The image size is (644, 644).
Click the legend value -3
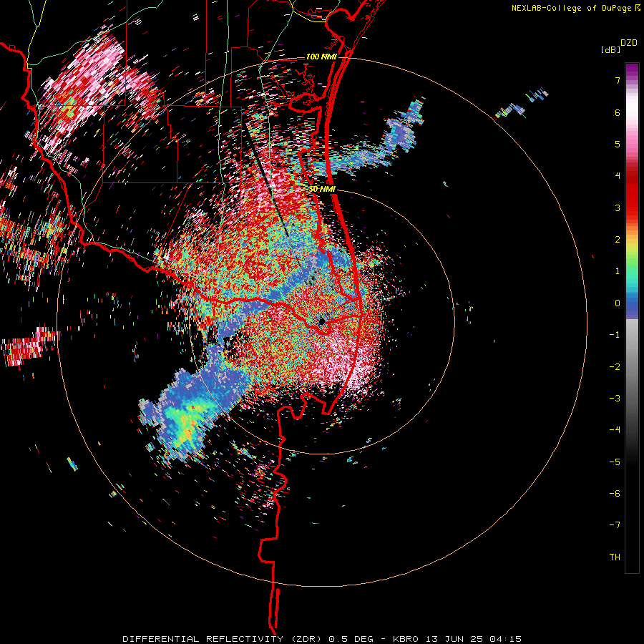click(615, 399)
